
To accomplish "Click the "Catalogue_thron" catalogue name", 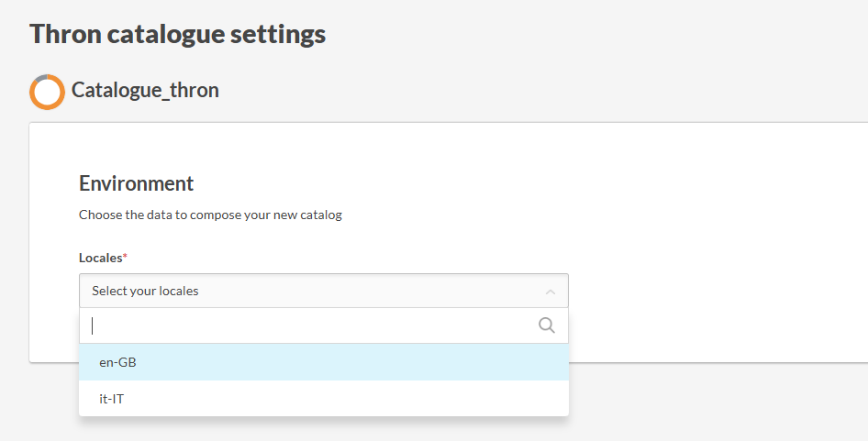I will [x=145, y=90].
